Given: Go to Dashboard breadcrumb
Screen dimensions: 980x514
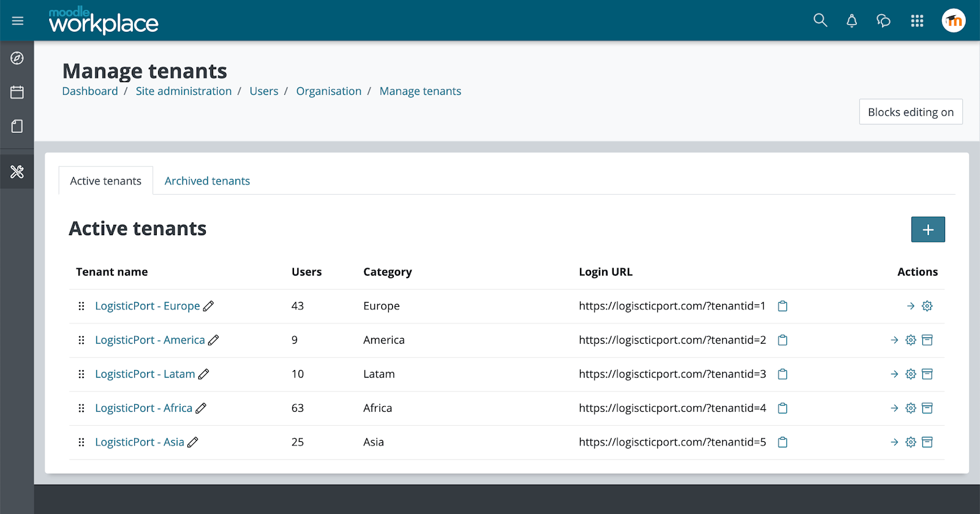Looking at the screenshot, I should [90, 91].
